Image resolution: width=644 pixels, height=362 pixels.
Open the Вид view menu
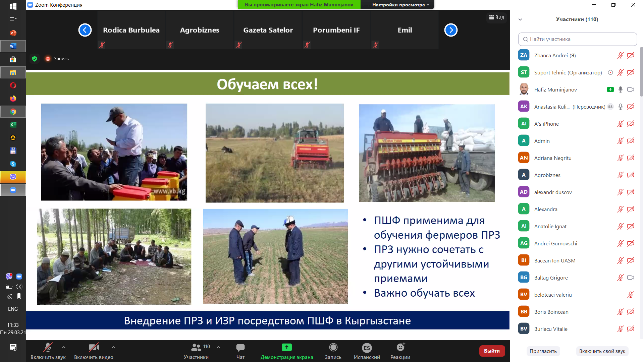point(497,17)
